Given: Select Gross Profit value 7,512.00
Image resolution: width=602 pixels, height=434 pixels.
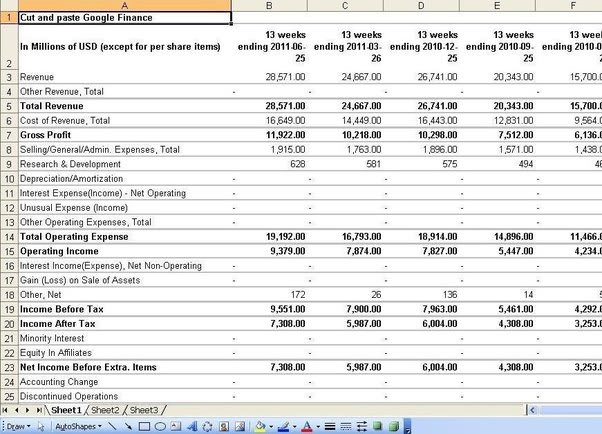Looking at the screenshot, I should pyautogui.click(x=497, y=135).
